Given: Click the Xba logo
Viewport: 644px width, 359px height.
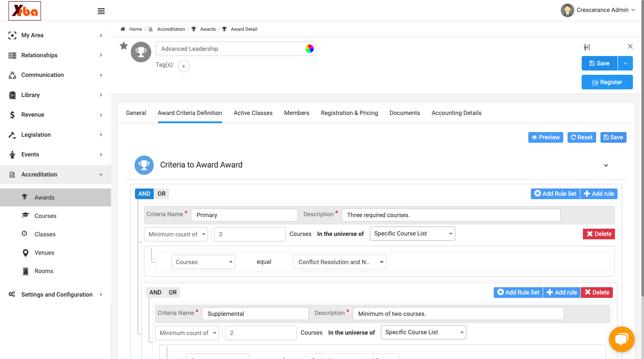Looking at the screenshot, I should point(25,11).
